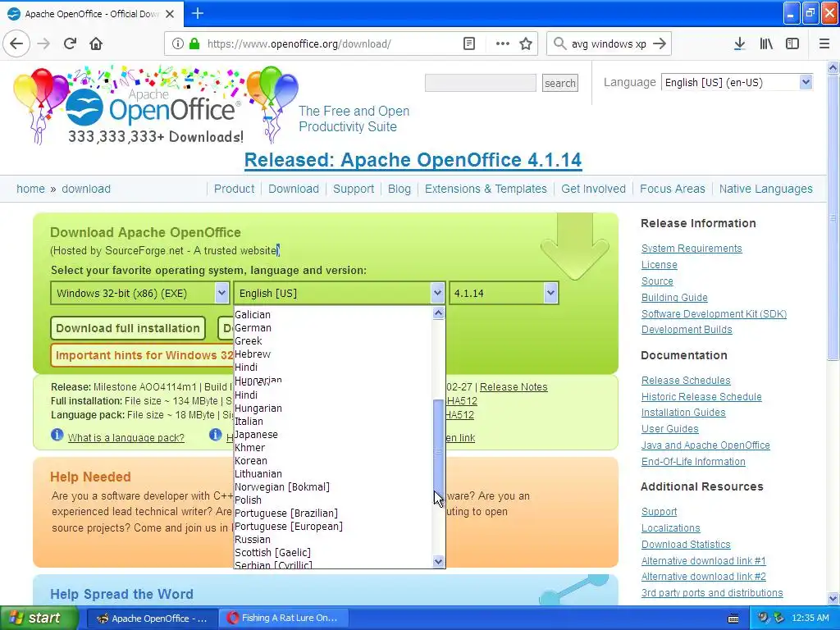Click the site search button
This screenshot has height=630, width=840.
pos(559,83)
